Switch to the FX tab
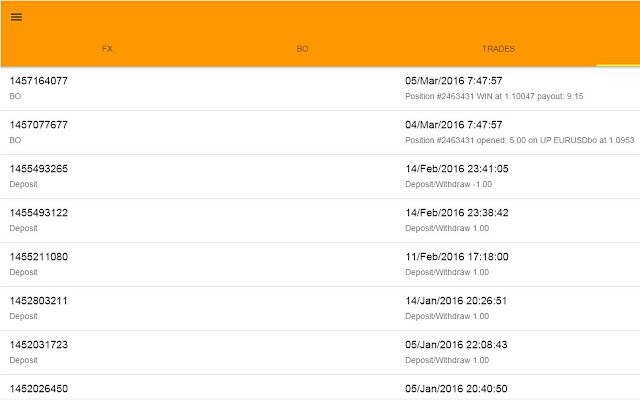640x400 pixels. coord(107,49)
